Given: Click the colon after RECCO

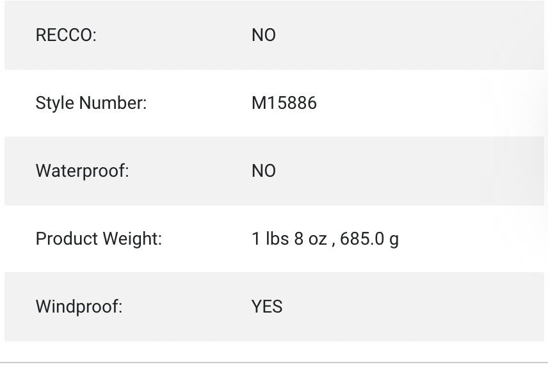Looking at the screenshot, I should click(94, 36).
